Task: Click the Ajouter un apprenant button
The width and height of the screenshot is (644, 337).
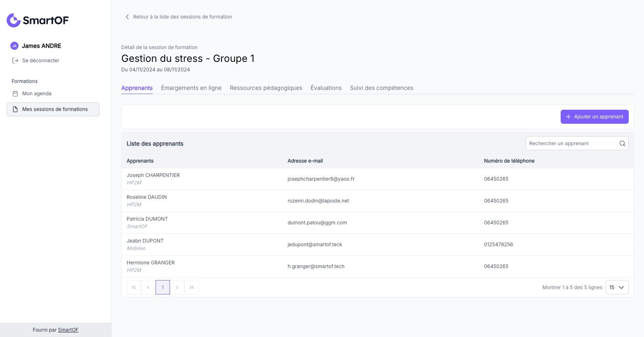Action: 594,117
